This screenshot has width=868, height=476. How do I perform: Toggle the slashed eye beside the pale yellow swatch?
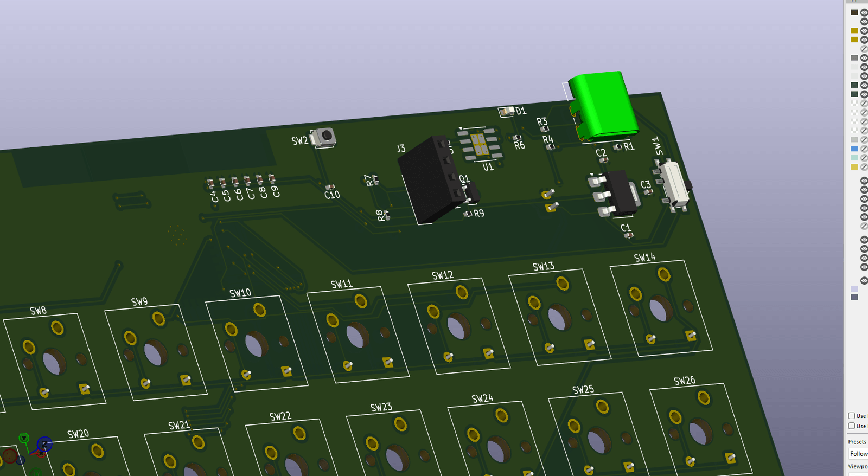click(864, 167)
